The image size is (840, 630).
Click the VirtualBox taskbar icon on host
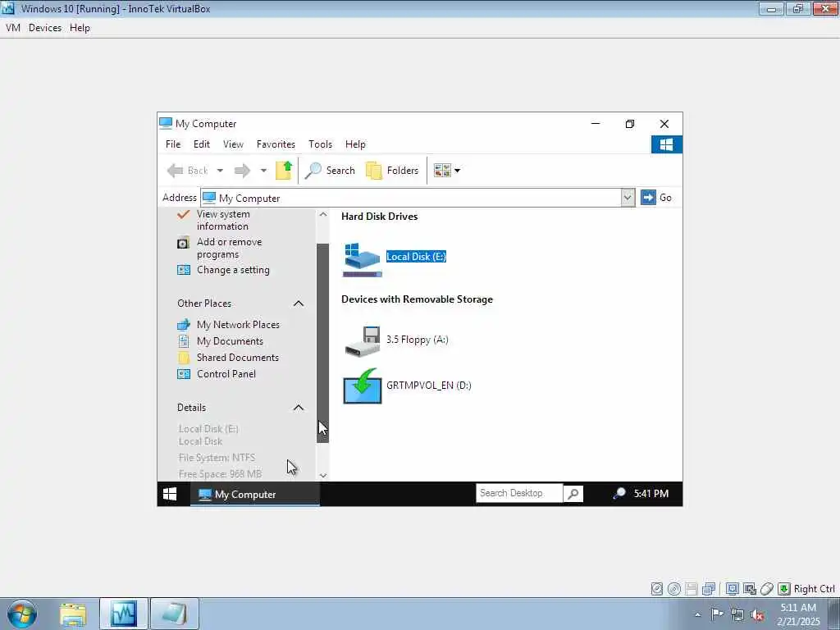(124, 614)
